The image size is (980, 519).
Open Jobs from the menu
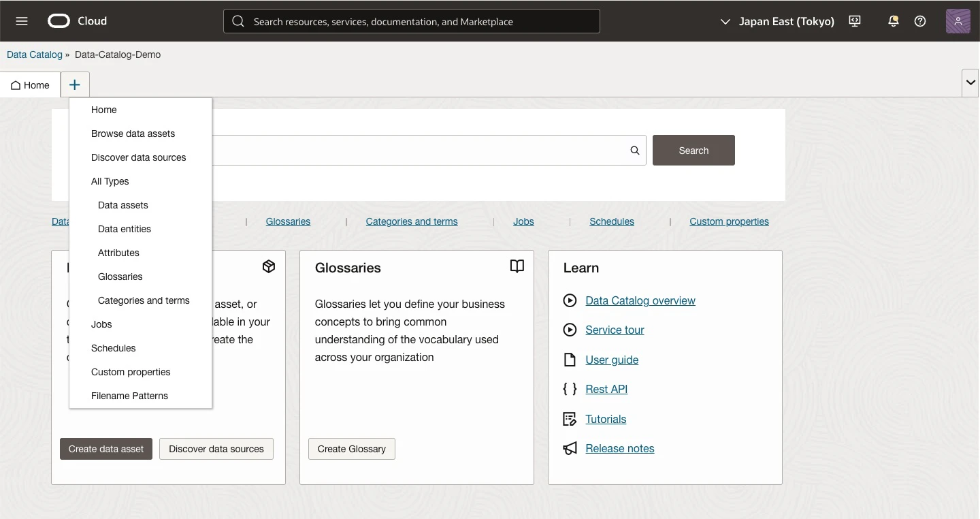point(140,324)
